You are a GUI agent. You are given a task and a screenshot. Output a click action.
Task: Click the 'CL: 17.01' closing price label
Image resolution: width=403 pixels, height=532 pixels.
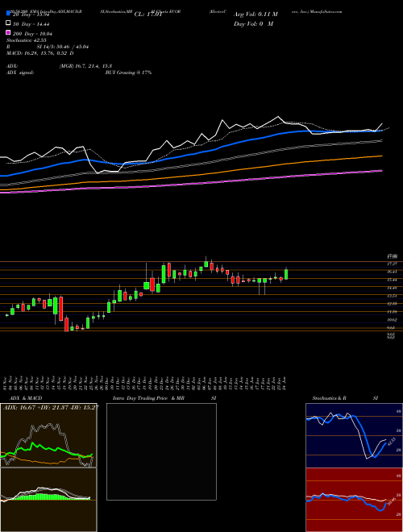pyautogui.click(x=148, y=15)
